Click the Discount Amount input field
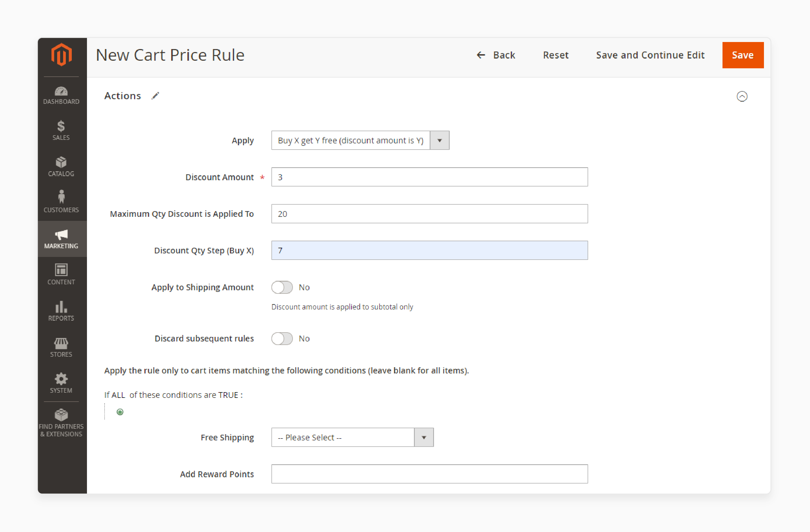This screenshot has width=810, height=532. (429, 177)
